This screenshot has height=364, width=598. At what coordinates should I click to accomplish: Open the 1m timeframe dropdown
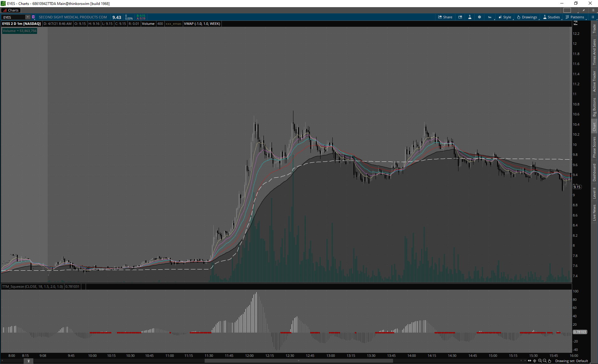(490, 17)
